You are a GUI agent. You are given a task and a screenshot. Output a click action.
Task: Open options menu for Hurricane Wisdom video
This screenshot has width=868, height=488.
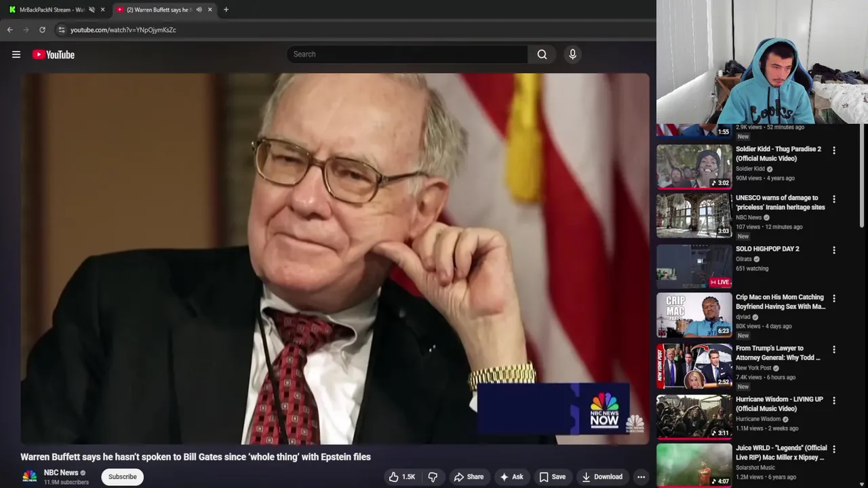point(834,401)
